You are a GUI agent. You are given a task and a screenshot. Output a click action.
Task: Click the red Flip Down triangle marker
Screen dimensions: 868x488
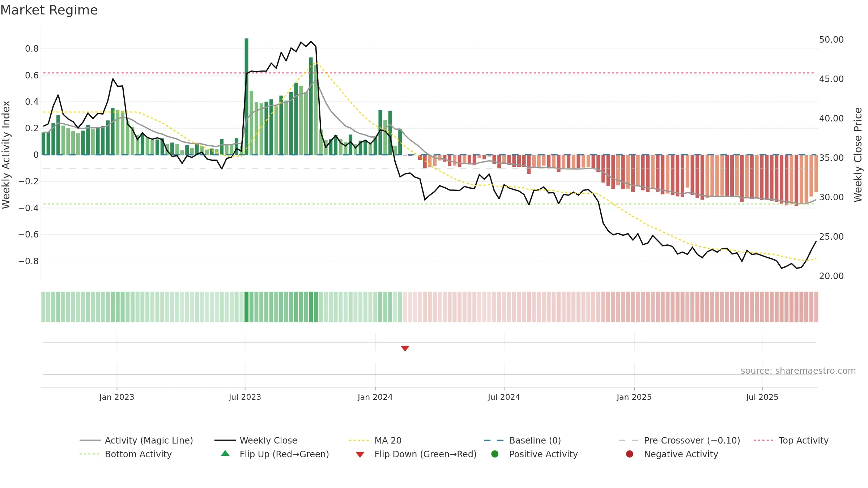[405, 348]
